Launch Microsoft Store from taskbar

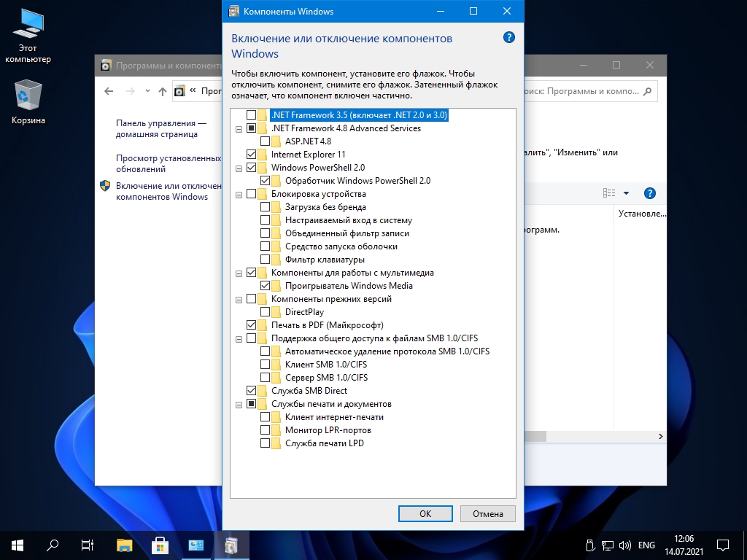click(160, 545)
